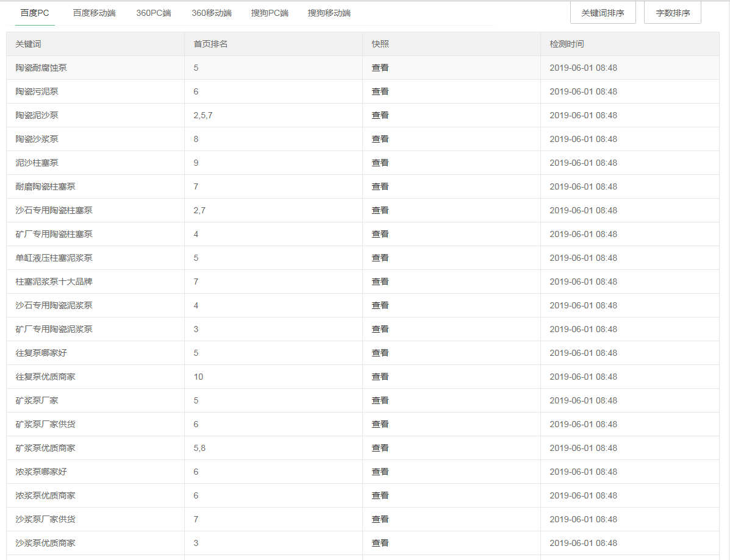Click the 字数排序 button
Screen dimensions: 730x560
[672, 13]
